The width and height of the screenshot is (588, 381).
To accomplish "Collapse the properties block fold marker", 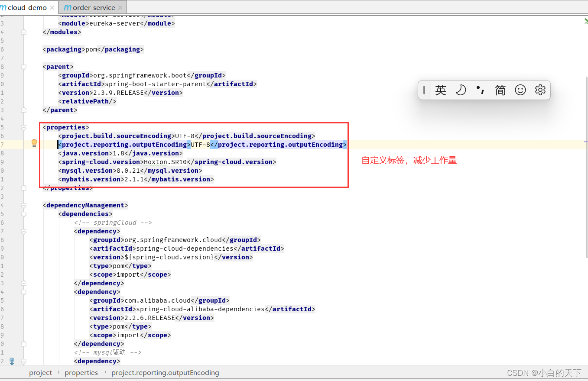I will (x=24, y=127).
